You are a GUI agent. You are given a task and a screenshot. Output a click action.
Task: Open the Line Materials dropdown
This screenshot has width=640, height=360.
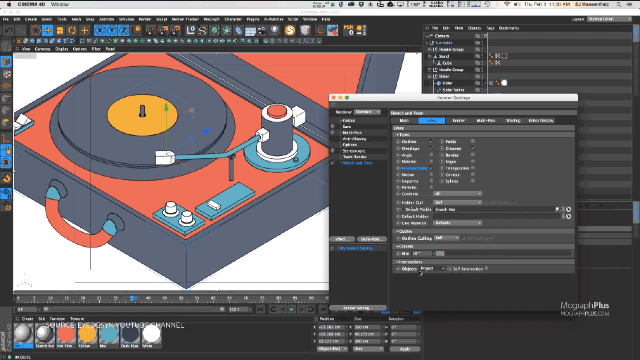click(458, 223)
